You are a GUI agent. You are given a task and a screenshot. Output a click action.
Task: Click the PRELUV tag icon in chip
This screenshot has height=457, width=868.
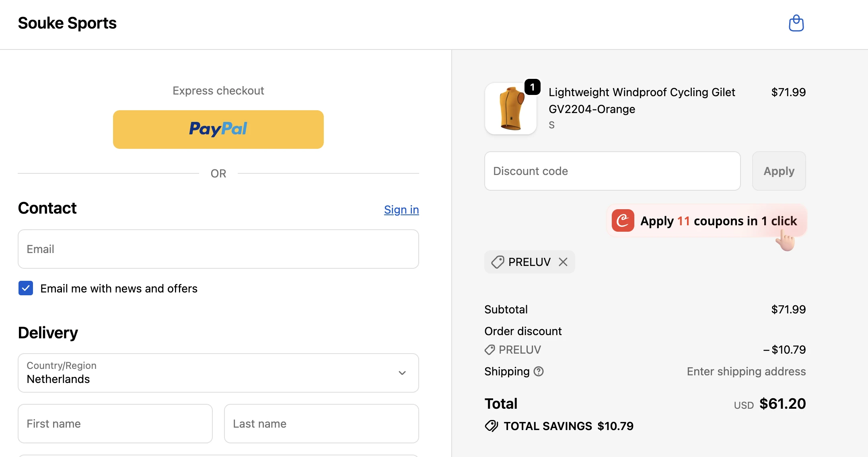click(498, 262)
